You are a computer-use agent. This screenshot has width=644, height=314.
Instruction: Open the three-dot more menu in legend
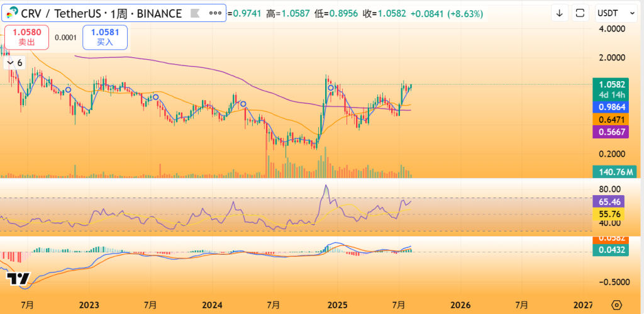pyautogui.click(x=215, y=13)
